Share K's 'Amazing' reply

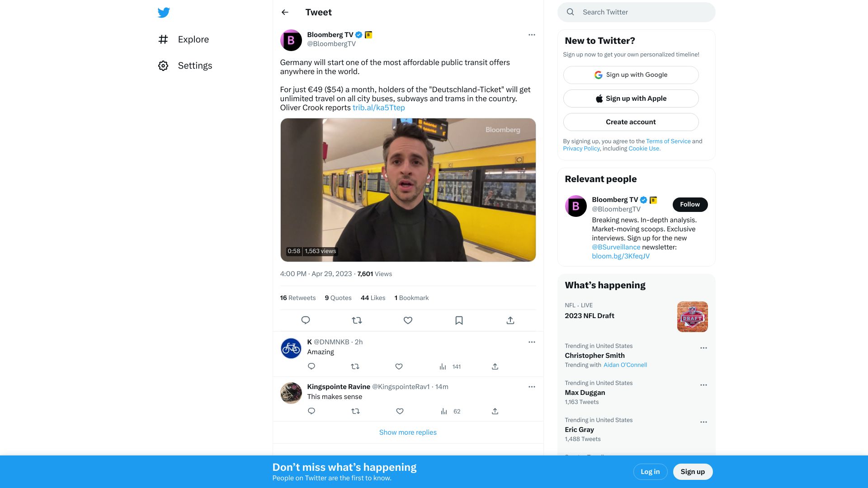495,366
